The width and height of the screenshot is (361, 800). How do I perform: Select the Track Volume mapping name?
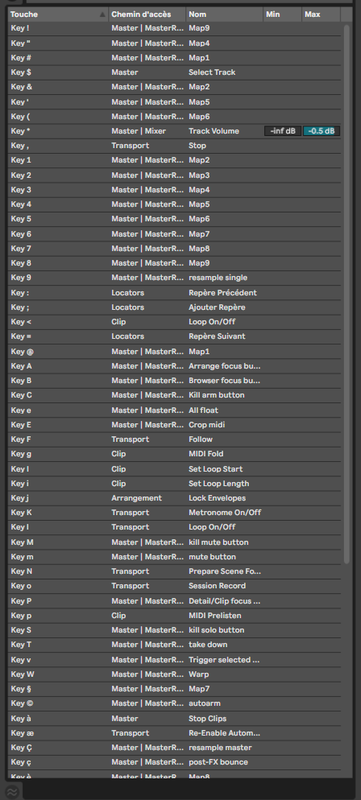[214, 131]
